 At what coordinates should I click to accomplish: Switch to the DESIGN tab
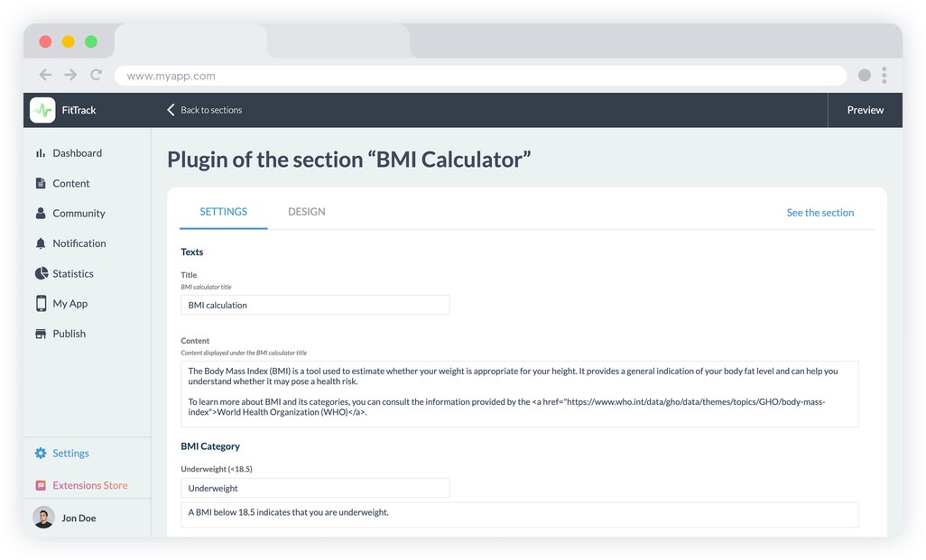coord(307,212)
